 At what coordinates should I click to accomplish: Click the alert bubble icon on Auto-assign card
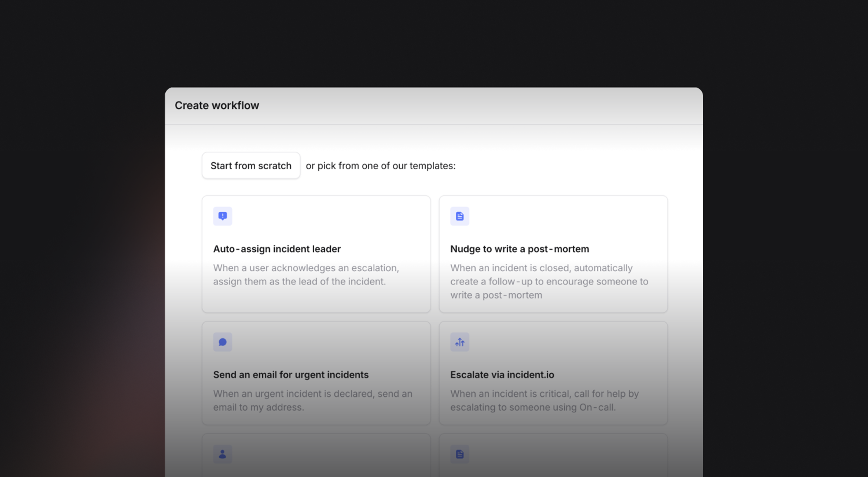click(x=223, y=216)
